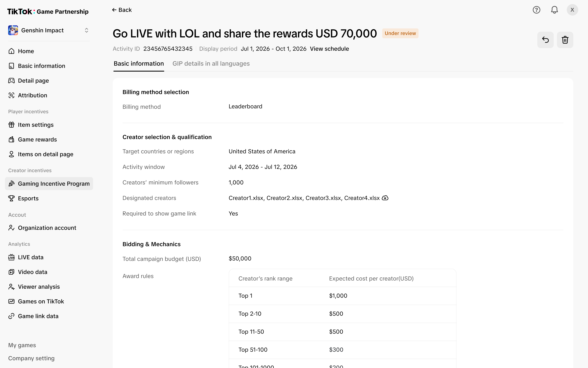This screenshot has width=588, height=368.
Task: Click the Organization account person icon
Action: (x=11, y=228)
